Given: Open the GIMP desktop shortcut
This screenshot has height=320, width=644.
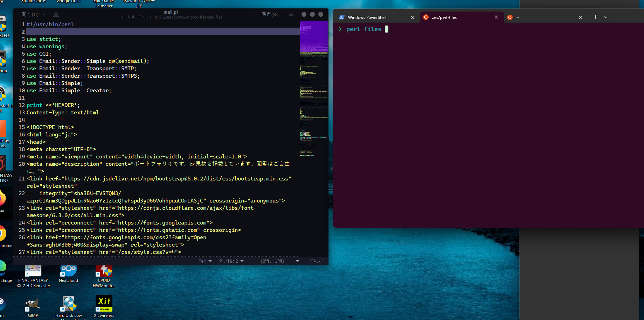Looking at the screenshot, I should click(x=33, y=305).
